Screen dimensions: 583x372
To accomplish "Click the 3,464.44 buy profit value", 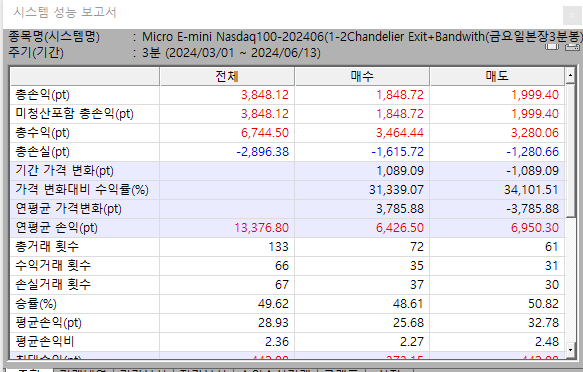I will point(400,133).
